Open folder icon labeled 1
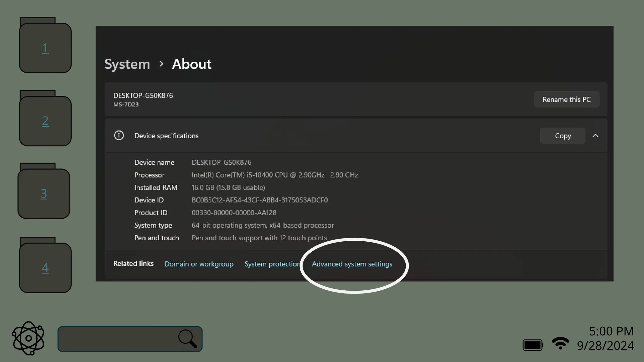 45,47
